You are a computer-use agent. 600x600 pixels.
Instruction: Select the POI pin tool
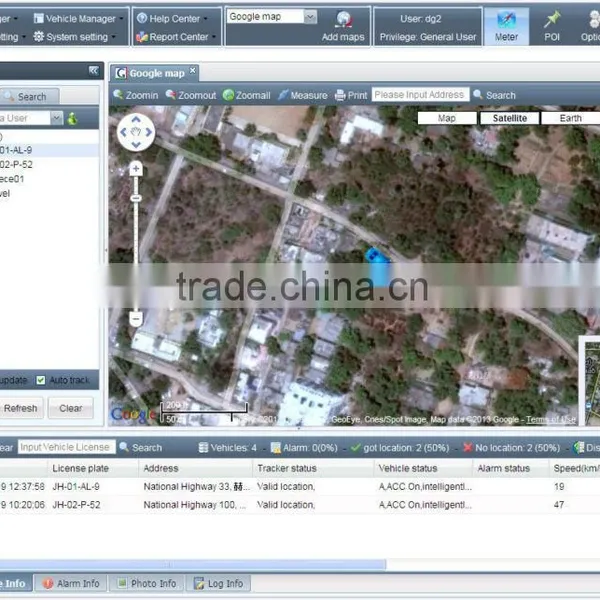point(552,26)
